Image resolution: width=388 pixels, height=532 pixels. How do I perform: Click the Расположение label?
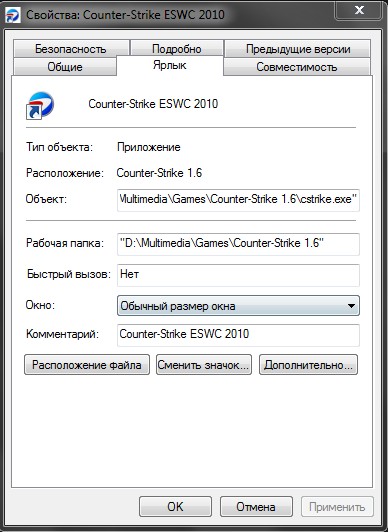pos(65,173)
